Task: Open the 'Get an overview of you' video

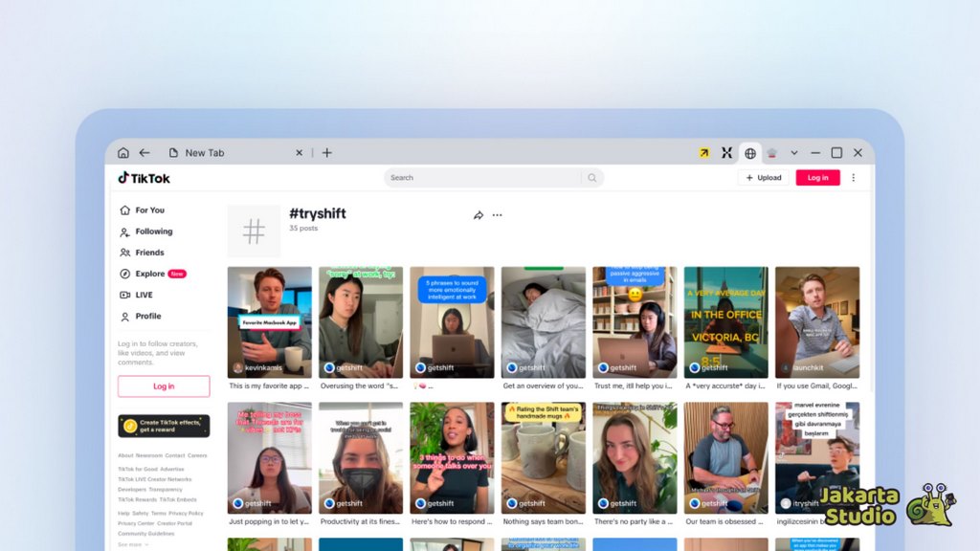Action: (544, 322)
